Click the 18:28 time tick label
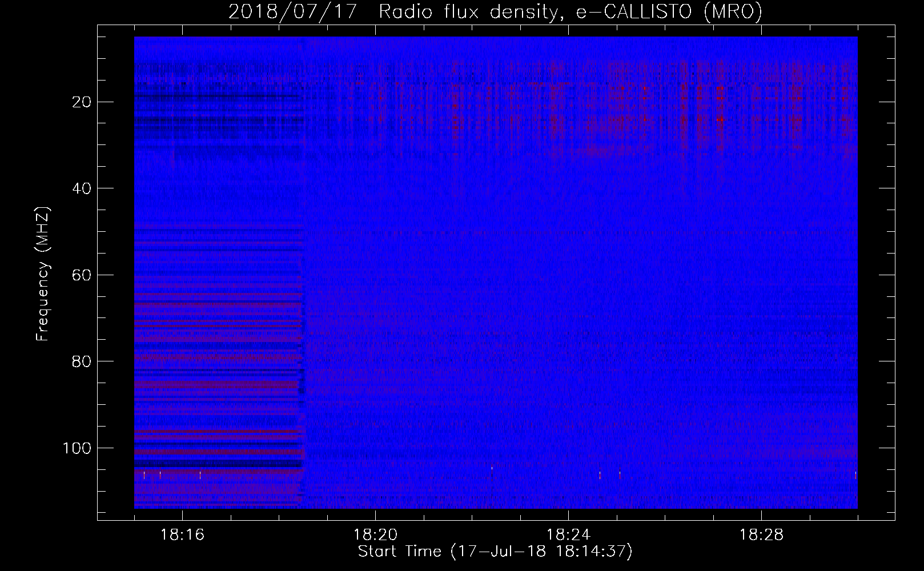 tap(761, 535)
